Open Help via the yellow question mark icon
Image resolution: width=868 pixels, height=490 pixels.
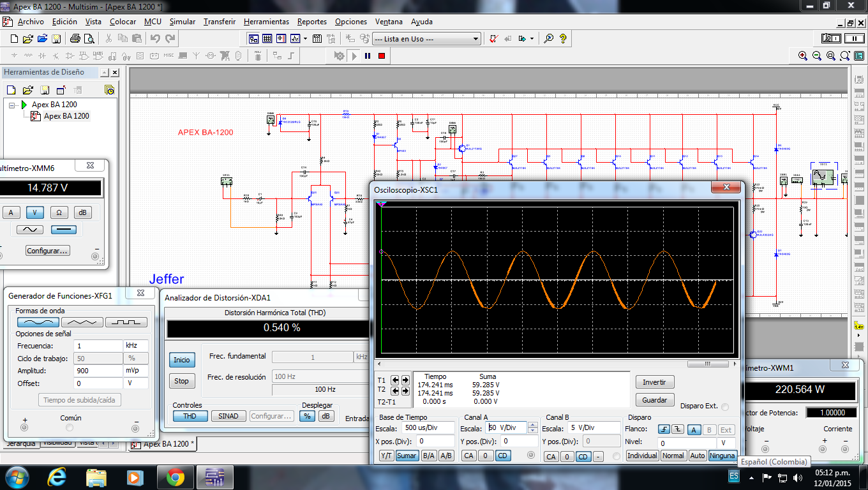coord(563,38)
